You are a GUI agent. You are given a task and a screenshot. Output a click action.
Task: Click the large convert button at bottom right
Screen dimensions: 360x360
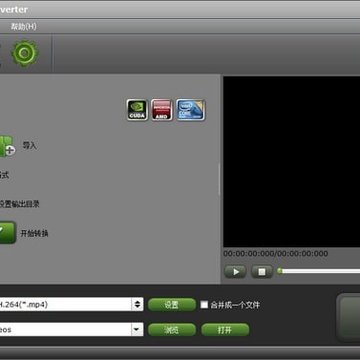(x=348, y=317)
